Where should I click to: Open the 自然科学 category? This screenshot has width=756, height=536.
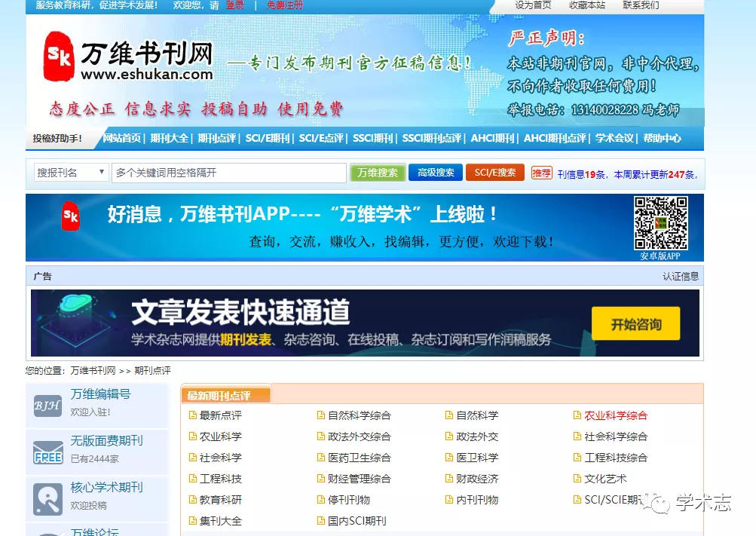(x=477, y=415)
